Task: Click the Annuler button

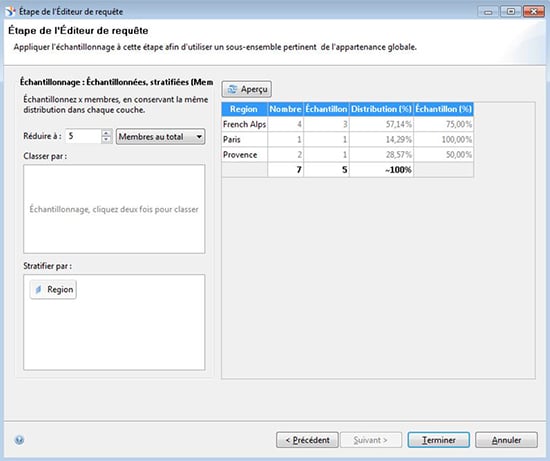Action: (x=506, y=440)
